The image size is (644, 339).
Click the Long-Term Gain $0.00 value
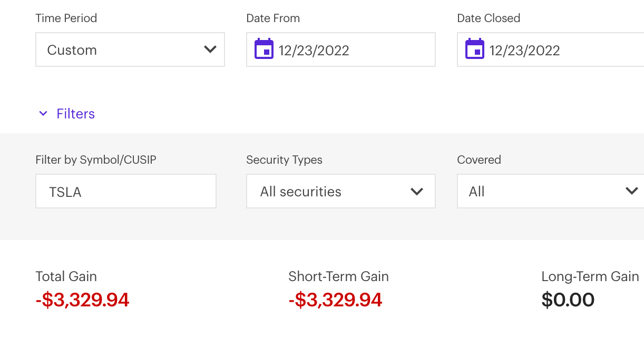coord(568,300)
